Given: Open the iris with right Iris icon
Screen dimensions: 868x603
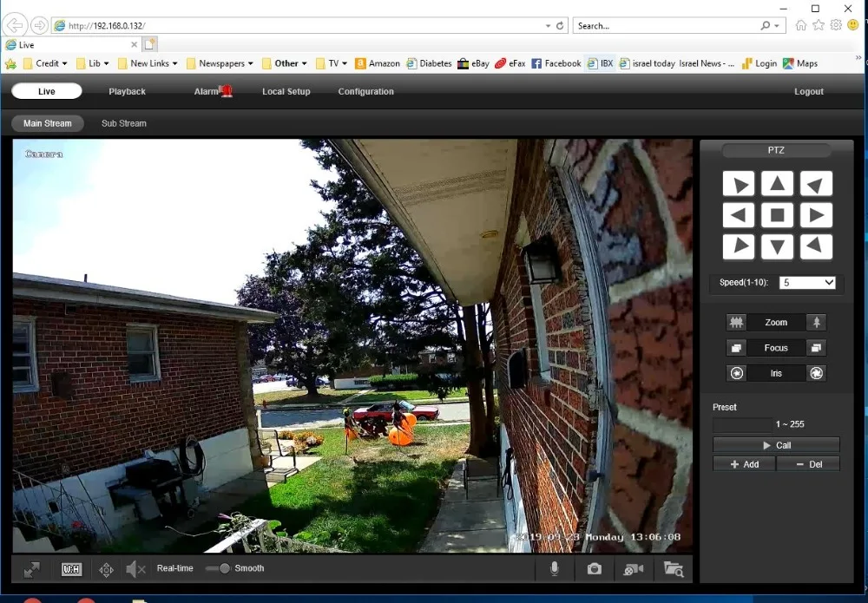Looking at the screenshot, I should (x=816, y=373).
